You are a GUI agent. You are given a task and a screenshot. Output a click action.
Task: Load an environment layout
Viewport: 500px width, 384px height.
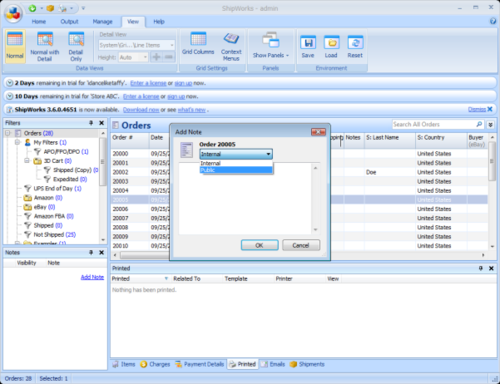pos(331,46)
